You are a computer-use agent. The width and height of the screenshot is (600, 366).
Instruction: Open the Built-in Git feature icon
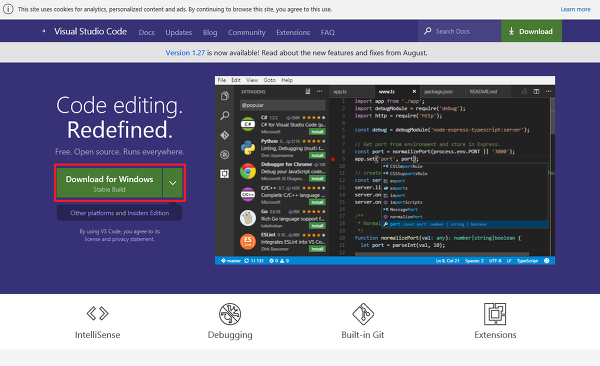[x=363, y=314]
